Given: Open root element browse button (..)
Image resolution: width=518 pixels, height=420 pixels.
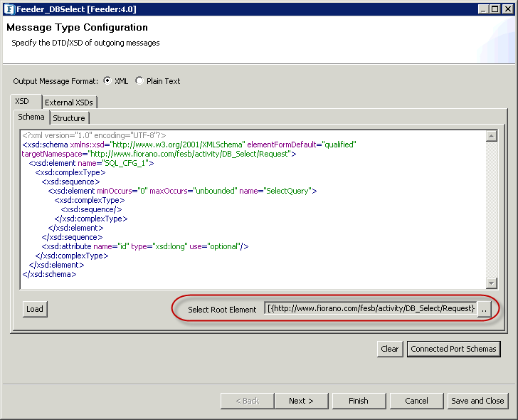Looking at the screenshot, I should coord(484,309).
